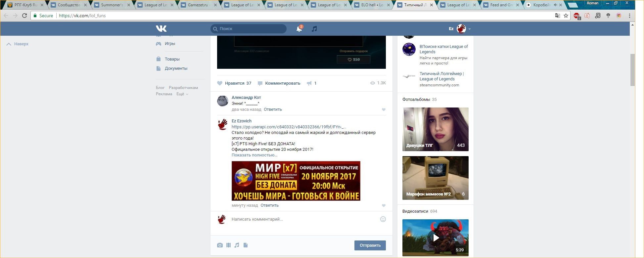
Task: Attach a photo using camera icon
Action: [220, 245]
